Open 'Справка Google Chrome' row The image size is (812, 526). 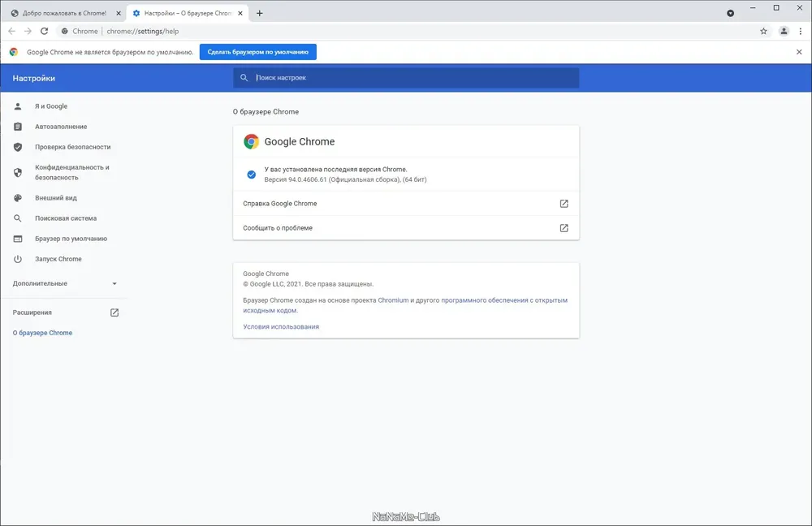pyautogui.click(x=406, y=204)
